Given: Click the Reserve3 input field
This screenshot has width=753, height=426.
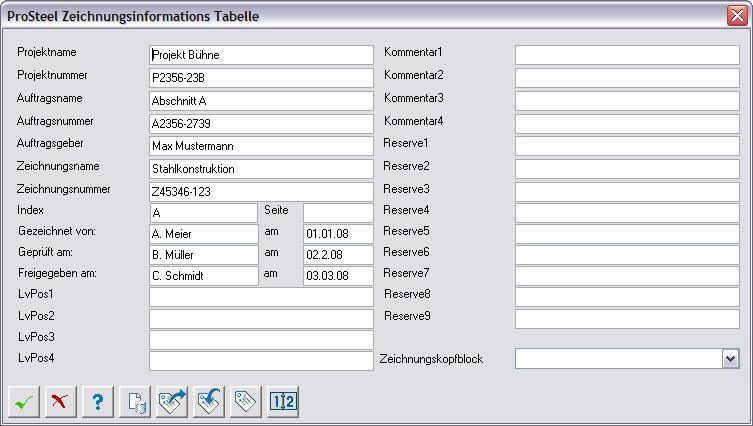Looking at the screenshot, I should click(x=627, y=192).
